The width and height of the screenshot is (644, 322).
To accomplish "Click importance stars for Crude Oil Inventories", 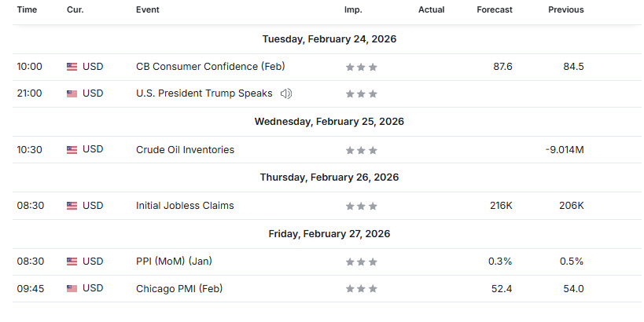I will 361,150.
